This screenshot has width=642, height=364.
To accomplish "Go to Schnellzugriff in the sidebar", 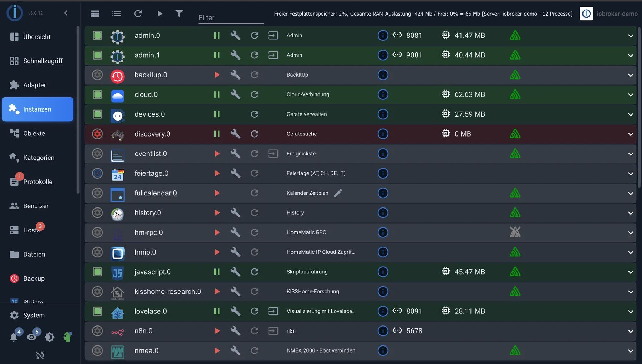I will click(37, 61).
